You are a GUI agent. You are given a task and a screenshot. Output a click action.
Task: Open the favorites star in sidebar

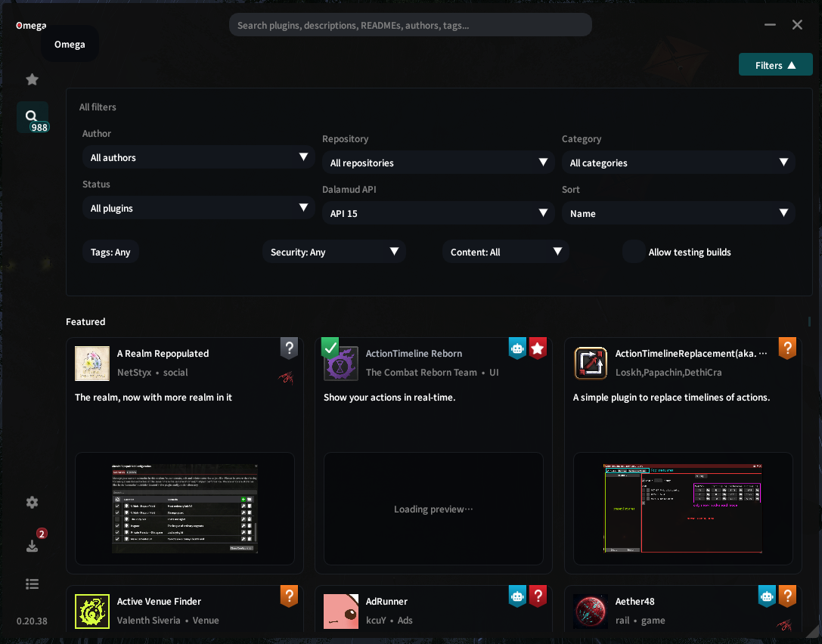coord(32,79)
